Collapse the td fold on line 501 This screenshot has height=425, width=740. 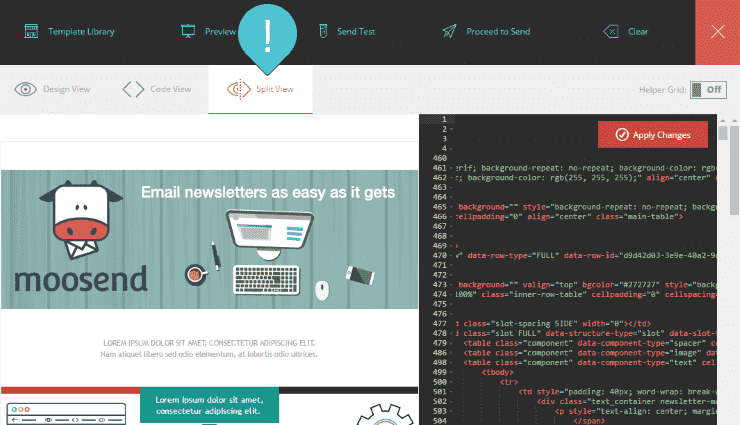point(452,392)
